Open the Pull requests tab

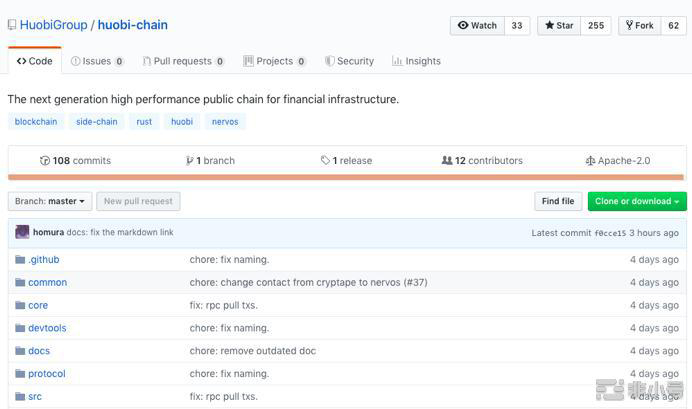pos(184,61)
